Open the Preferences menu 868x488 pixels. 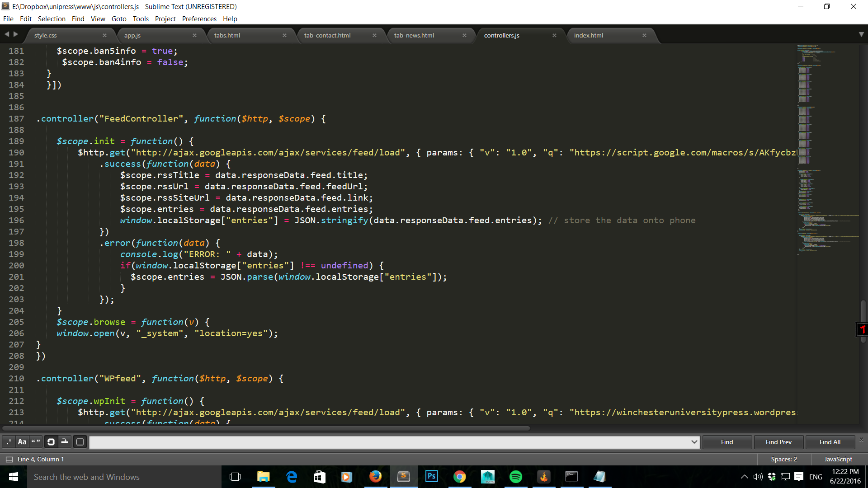199,19
